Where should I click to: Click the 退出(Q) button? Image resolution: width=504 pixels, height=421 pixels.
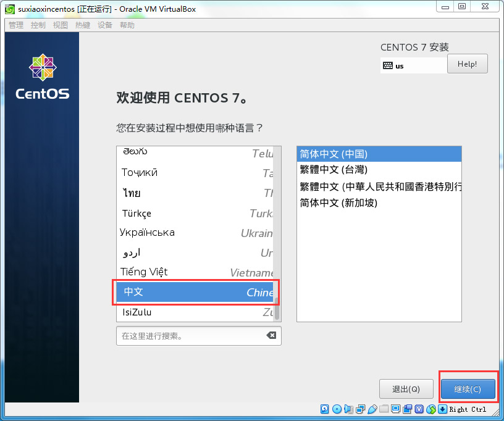(406, 389)
